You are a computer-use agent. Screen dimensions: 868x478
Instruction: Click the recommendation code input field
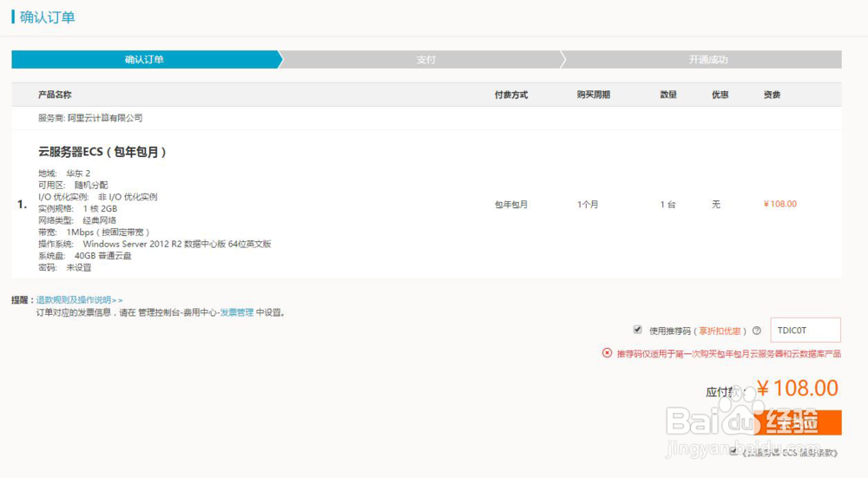[806, 331]
